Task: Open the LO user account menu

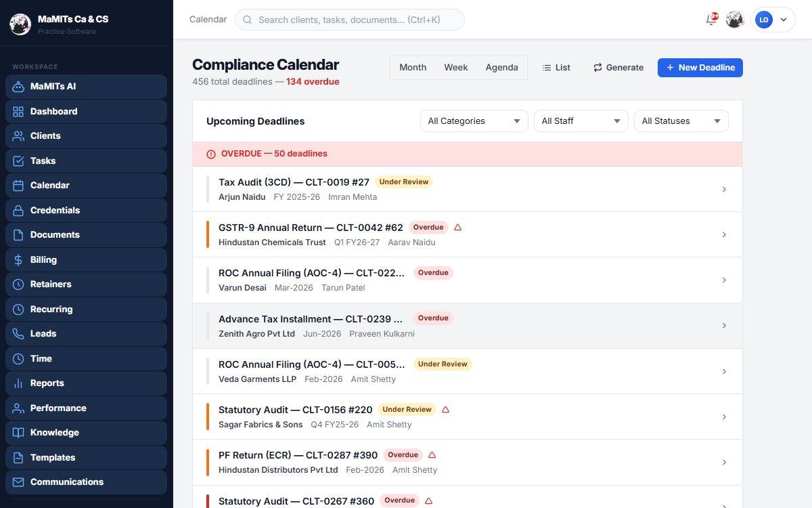Action: [773, 20]
